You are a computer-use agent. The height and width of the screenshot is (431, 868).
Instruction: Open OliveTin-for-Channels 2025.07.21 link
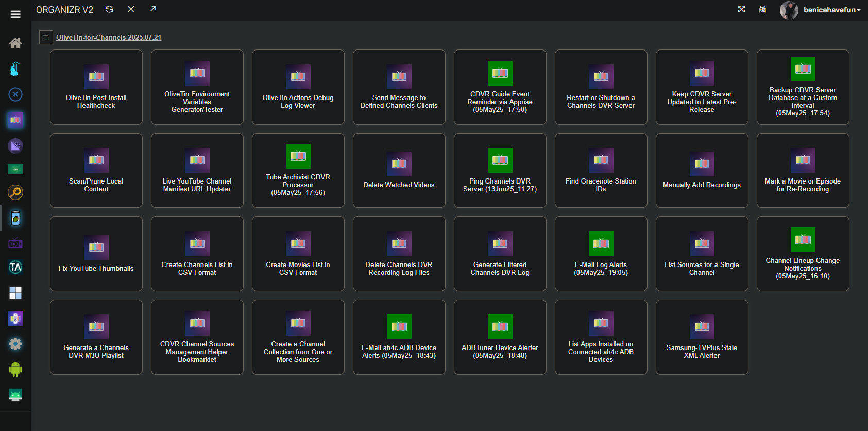pyautogui.click(x=109, y=37)
